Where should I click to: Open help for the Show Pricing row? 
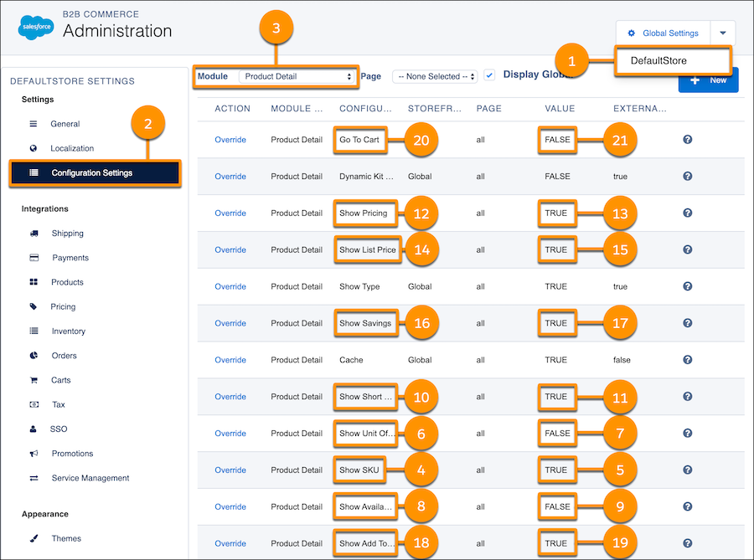[687, 213]
